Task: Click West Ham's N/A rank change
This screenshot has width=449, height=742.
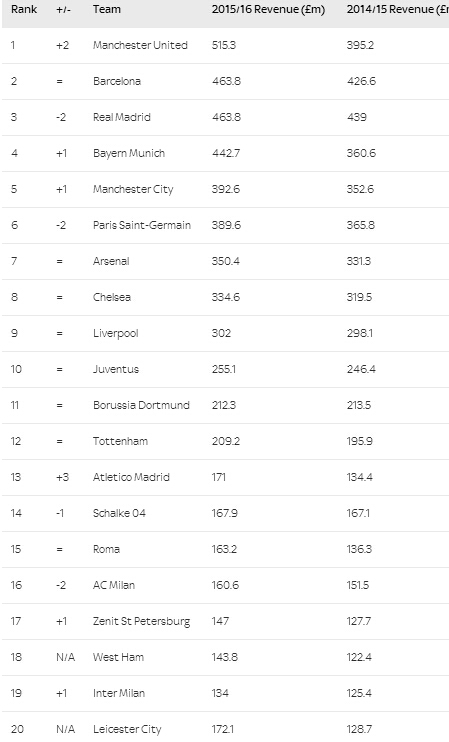Action: 65,657
